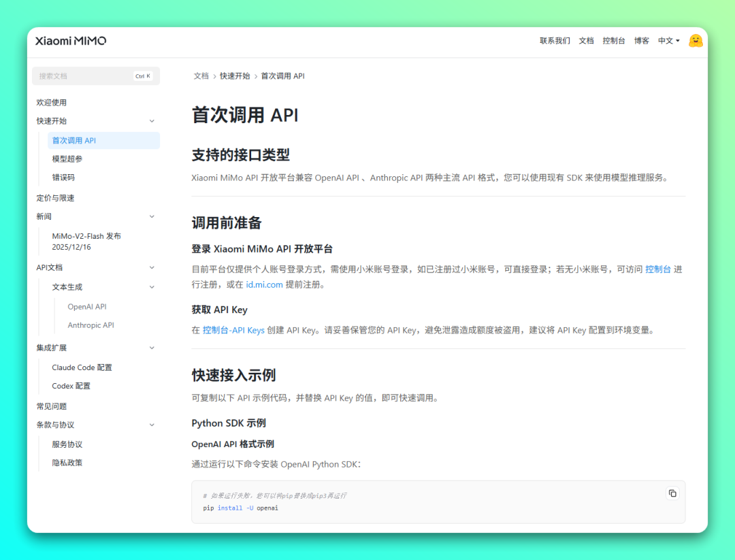
Task: Collapse the 集成扩展 sidebar section
Action: [x=152, y=348]
